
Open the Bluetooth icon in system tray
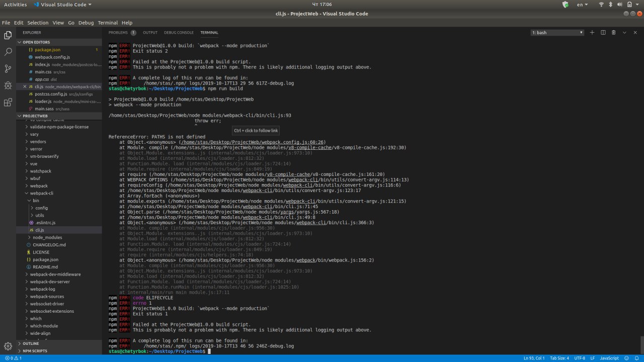click(610, 5)
